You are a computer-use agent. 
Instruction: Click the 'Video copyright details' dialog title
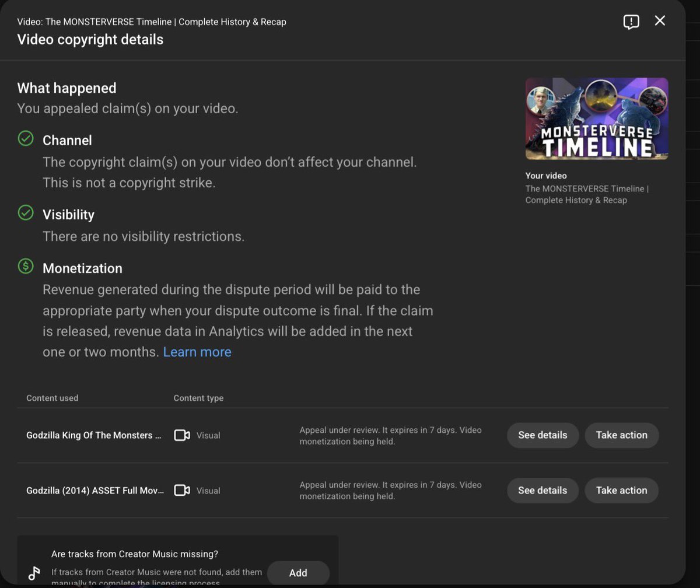coord(90,40)
